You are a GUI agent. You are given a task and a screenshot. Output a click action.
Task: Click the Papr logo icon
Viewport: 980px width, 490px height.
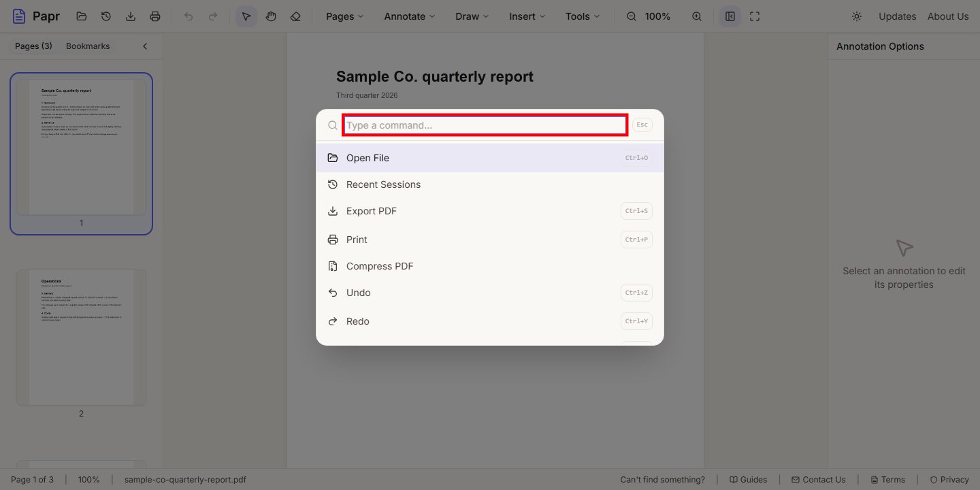19,16
